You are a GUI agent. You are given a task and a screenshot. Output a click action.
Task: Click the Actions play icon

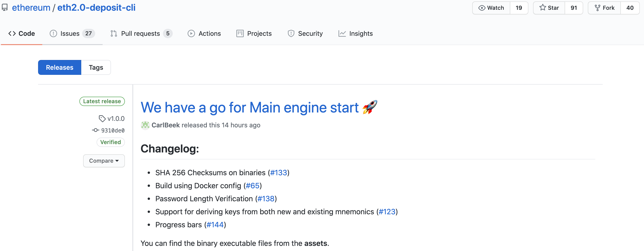tap(191, 33)
